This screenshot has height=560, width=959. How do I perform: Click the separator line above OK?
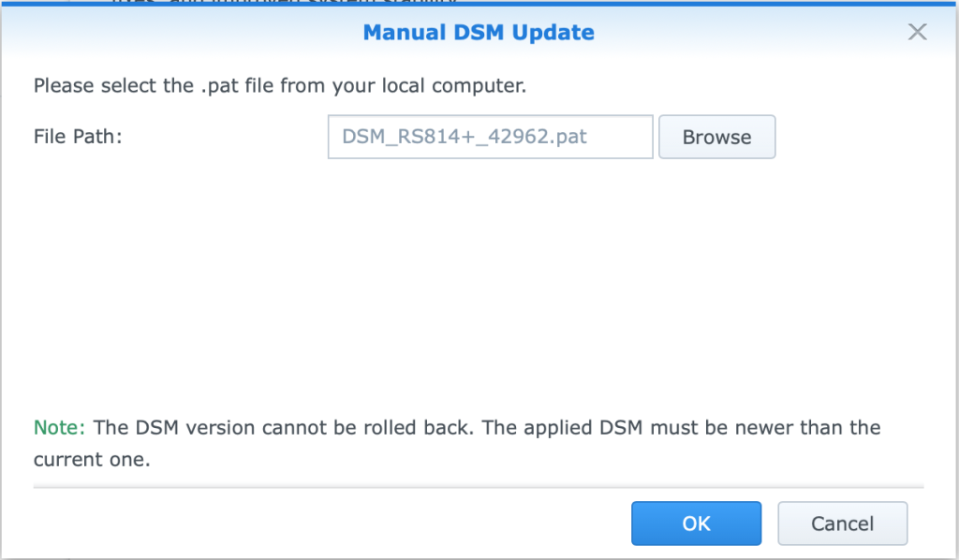pyautogui.click(x=479, y=488)
